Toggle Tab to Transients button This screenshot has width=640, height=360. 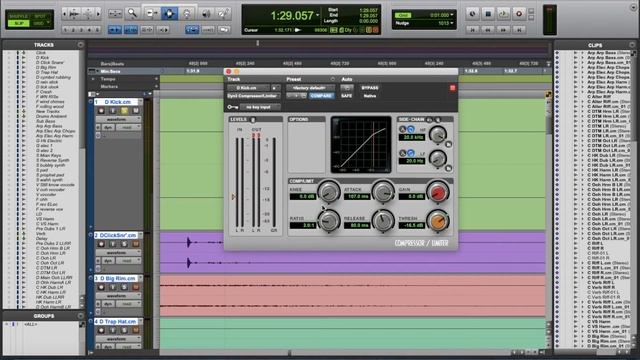(x=115, y=30)
